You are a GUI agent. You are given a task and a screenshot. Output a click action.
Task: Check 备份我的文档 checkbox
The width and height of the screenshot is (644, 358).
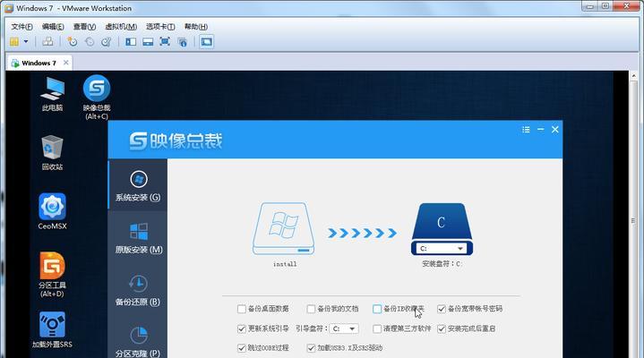311,309
